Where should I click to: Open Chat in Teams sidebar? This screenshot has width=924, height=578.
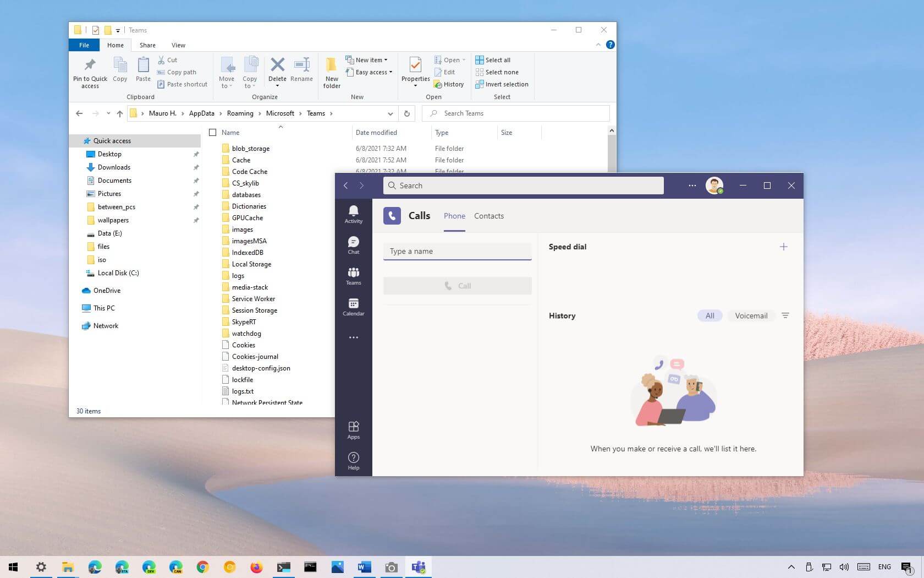(x=353, y=245)
